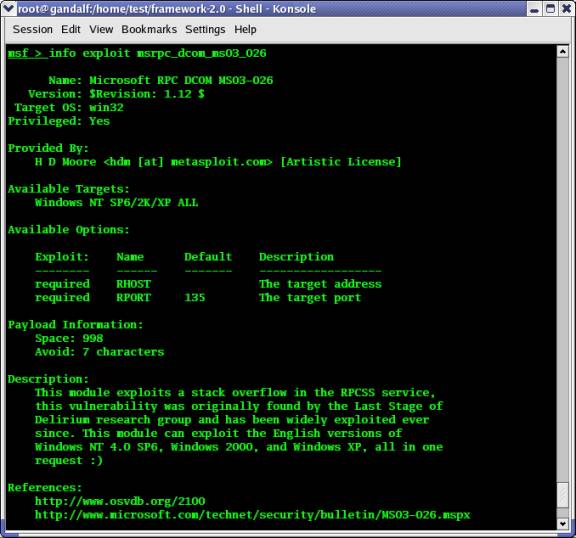Click the '$Revision: 1.12 $' version text
This screenshot has height=538, width=576.
[x=147, y=94]
